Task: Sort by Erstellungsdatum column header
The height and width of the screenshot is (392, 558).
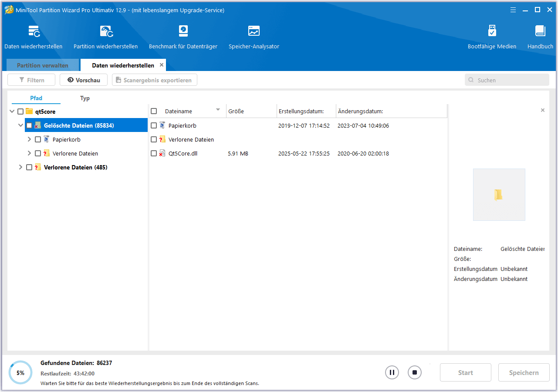Action: pos(306,112)
